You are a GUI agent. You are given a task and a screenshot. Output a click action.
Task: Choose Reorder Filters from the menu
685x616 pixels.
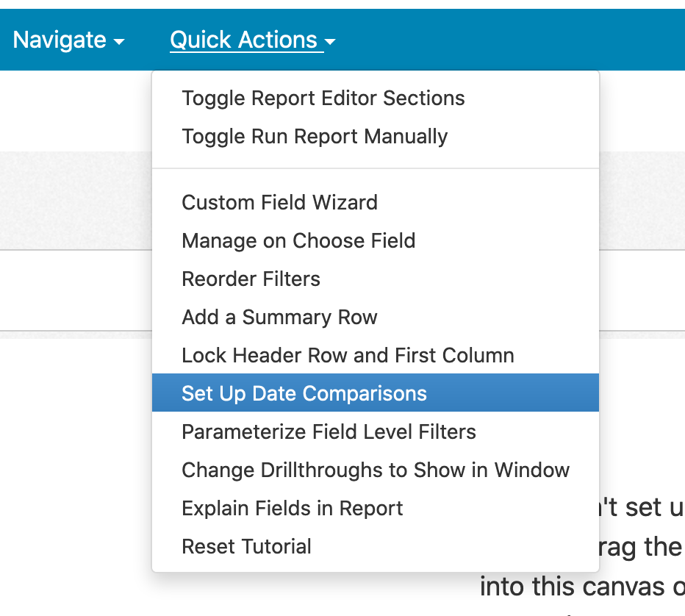pos(251,279)
